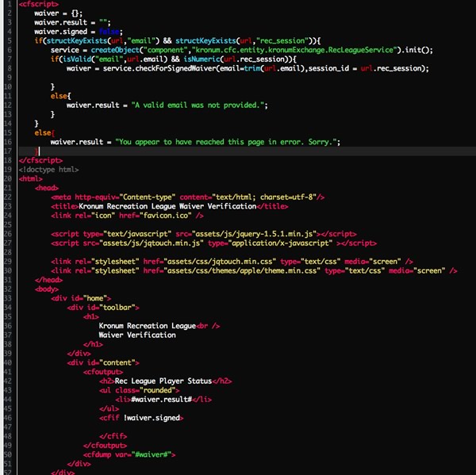Click line number 5 in the gutter
The width and height of the screenshot is (476, 475).
pos(10,40)
